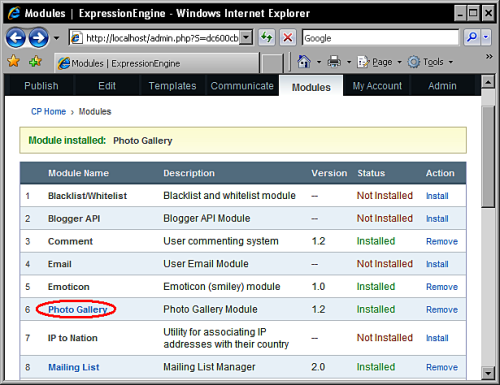Remove the Comment module
500x385 pixels.
coord(442,241)
